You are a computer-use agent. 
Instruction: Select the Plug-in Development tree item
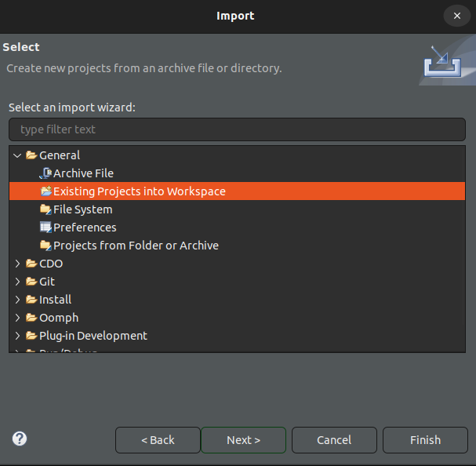pos(93,336)
